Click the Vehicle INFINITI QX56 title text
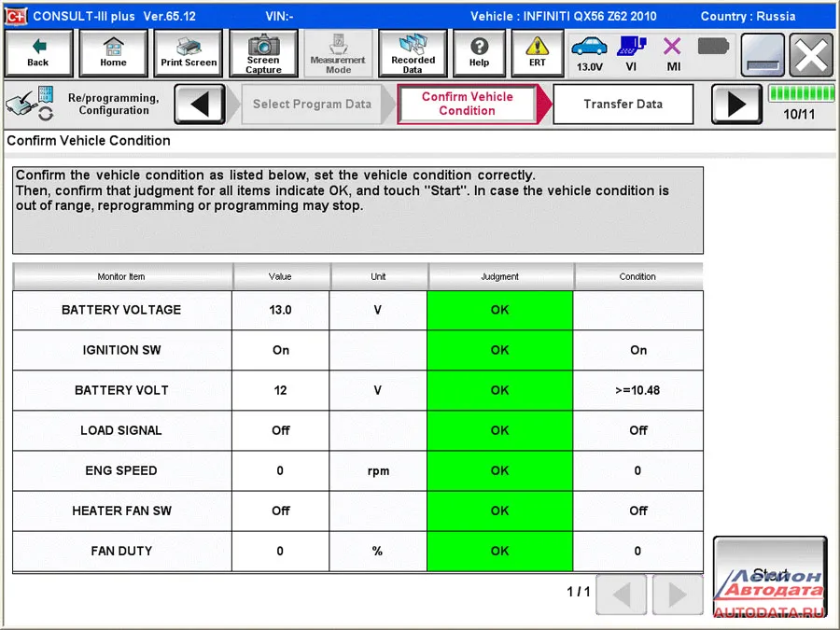The image size is (840, 630). [x=563, y=16]
